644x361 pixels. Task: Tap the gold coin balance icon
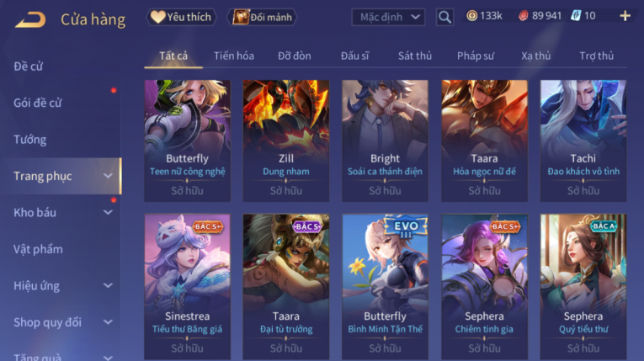(x=472, y=16)
